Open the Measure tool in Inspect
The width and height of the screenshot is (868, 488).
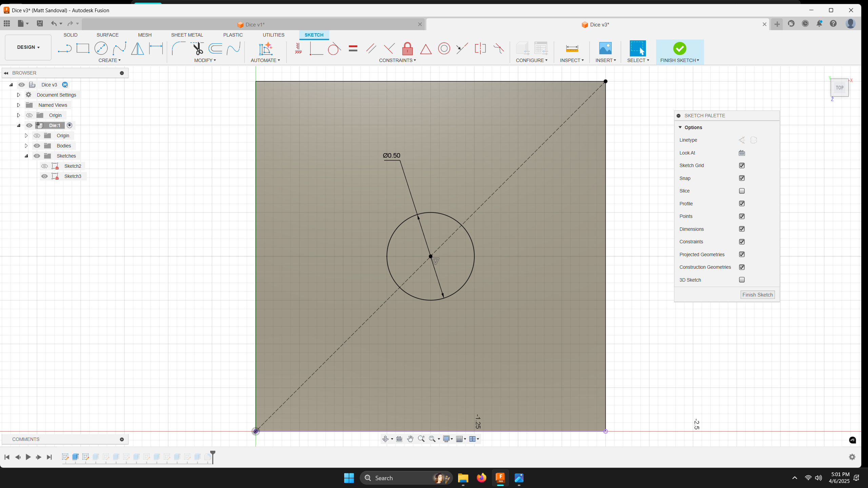(x=572, y=48)
